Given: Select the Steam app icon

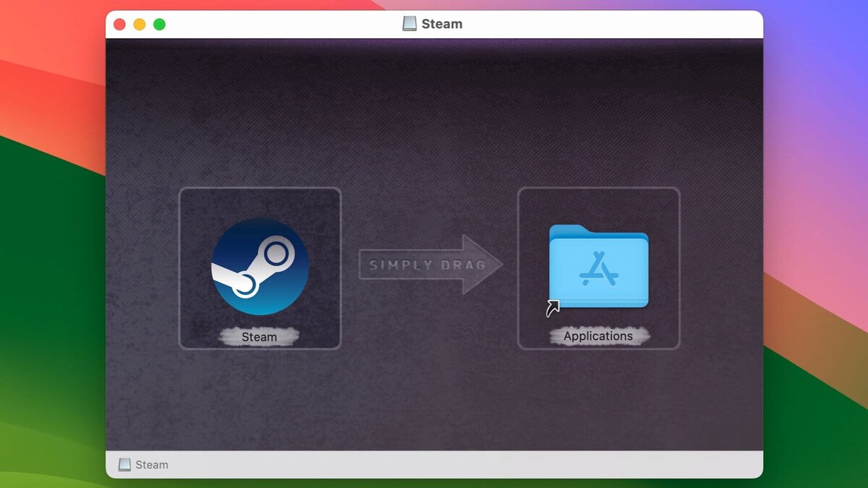Looking at the screenshot, I should tap(260, 267).
